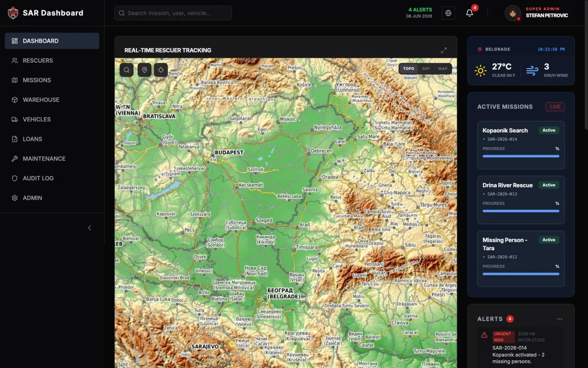Image resolution: width=588 pixels, height=368 pixels.
Task: Click the mission search field
Action: (x=173, y=13)
